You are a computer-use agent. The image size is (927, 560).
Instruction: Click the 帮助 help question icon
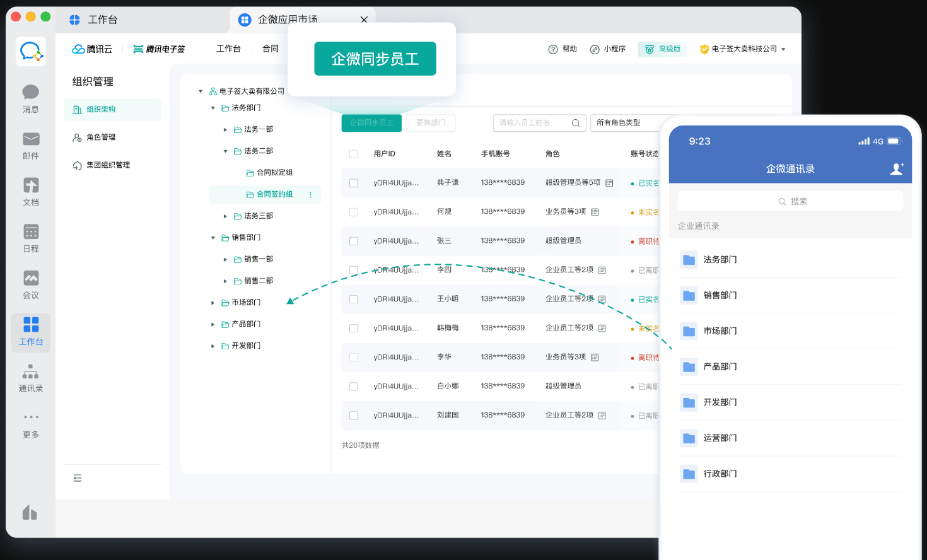point(553,49)
